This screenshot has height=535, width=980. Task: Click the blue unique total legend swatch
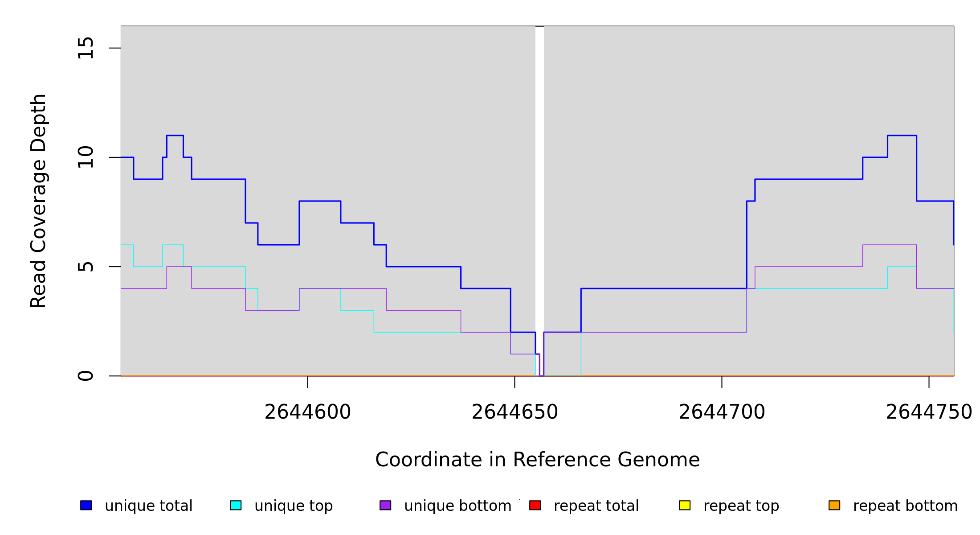coord(86,505)
